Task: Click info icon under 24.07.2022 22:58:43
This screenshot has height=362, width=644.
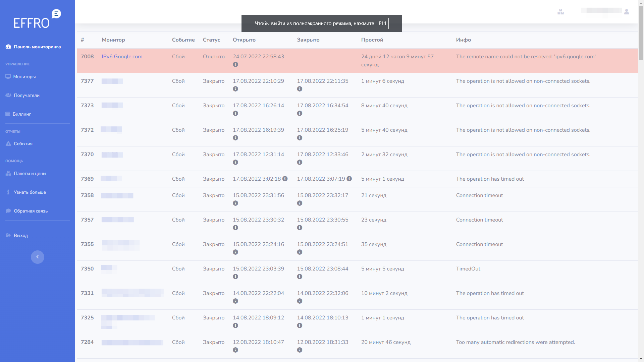Action: tap(235, 64)
